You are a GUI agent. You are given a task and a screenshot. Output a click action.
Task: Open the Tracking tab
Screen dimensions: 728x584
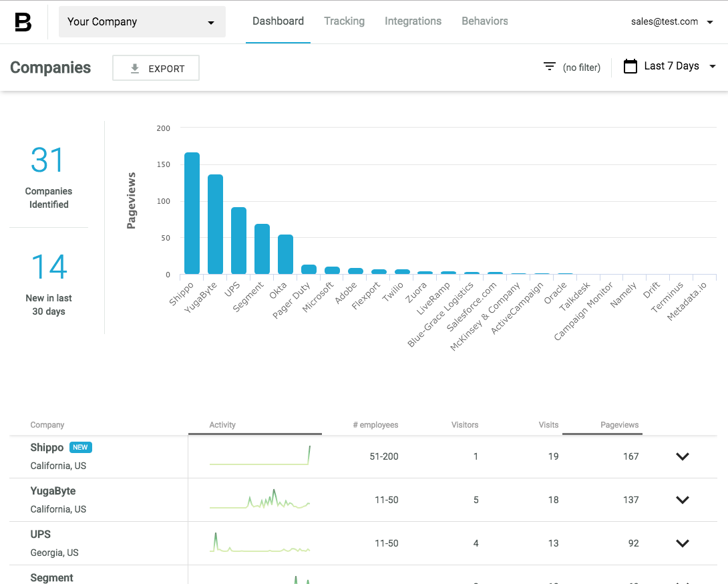tap(344, 21)
